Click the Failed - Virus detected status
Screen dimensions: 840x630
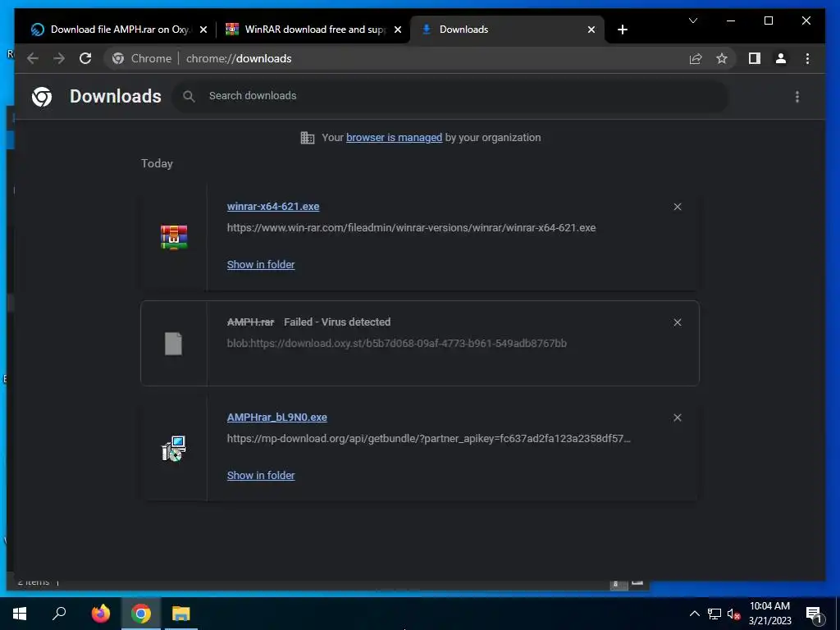(337, 322)
